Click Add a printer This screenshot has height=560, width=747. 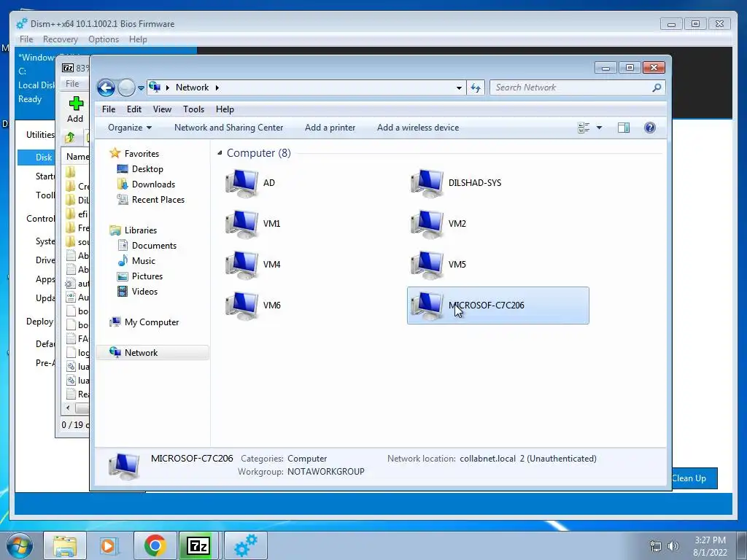(x=330, y=128)
